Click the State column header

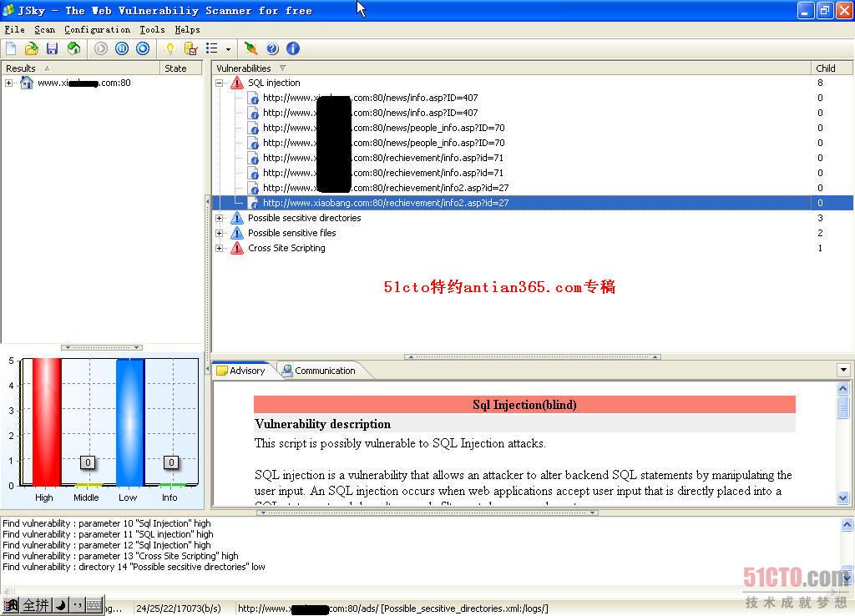[181, 68]
